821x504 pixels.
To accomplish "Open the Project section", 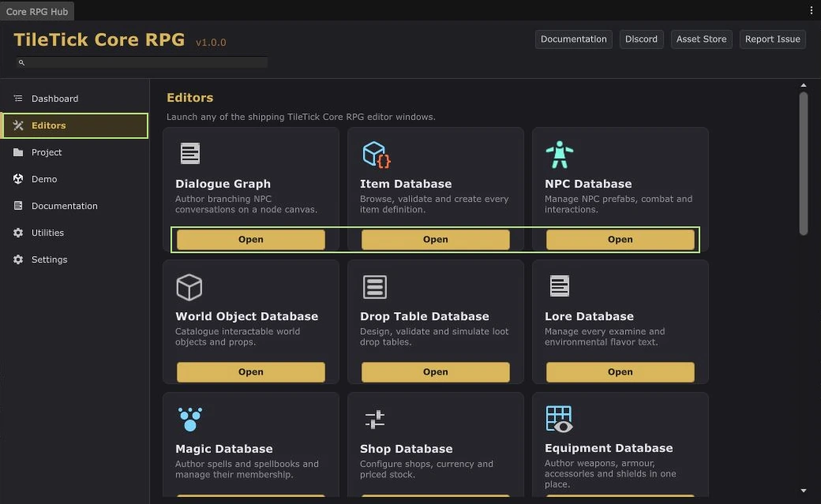I will (74, 152).
